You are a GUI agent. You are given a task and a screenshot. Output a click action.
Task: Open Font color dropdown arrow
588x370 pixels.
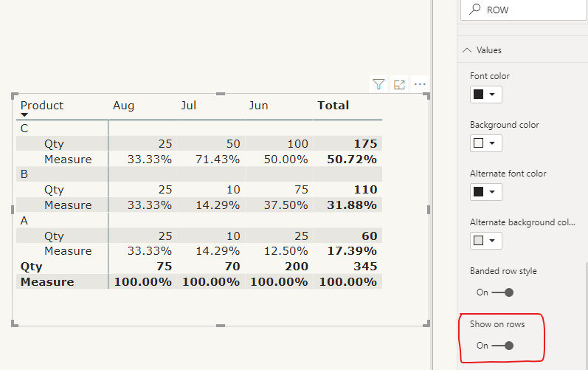[x=492, y=95]
